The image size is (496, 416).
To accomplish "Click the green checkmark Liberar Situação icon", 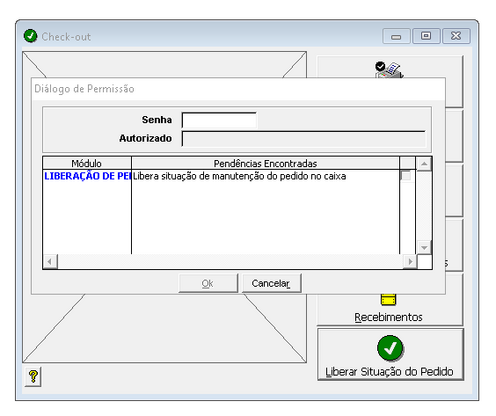I will tap(390, 348).
